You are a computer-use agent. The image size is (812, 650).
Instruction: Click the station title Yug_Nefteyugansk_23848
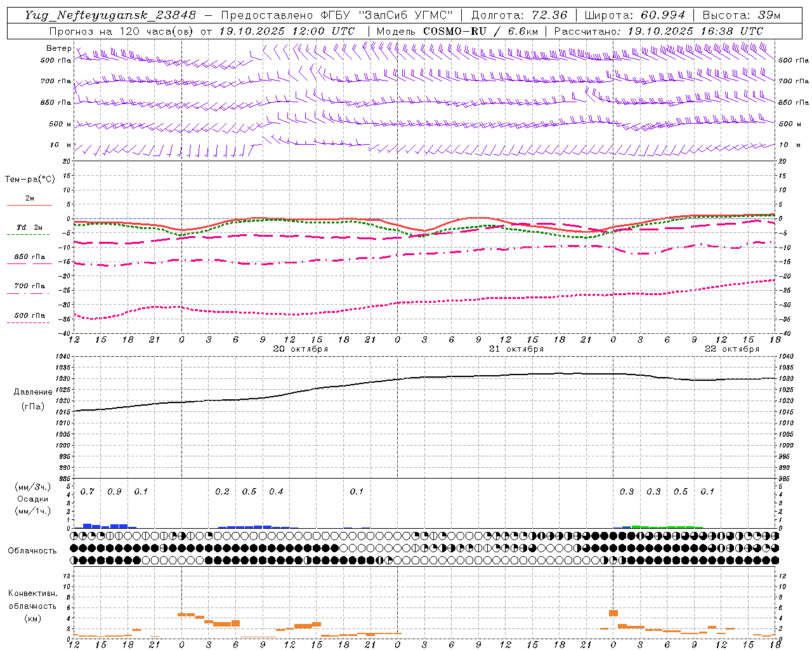tap(110, 15)
